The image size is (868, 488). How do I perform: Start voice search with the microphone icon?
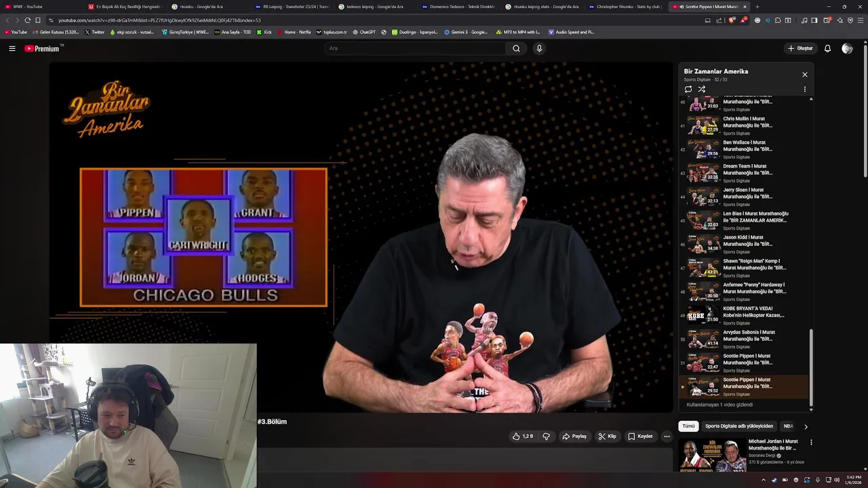pos(539,48)
